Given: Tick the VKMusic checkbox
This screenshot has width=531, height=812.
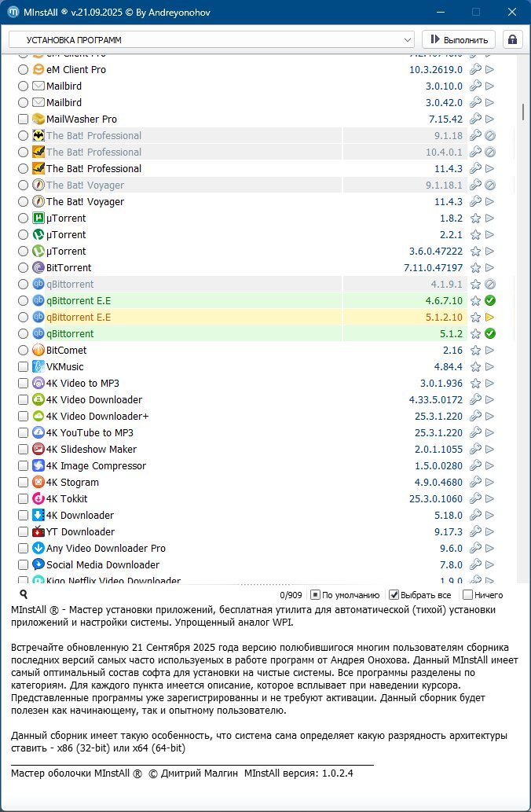Looking at the screenshot, I should pos(23,367).
